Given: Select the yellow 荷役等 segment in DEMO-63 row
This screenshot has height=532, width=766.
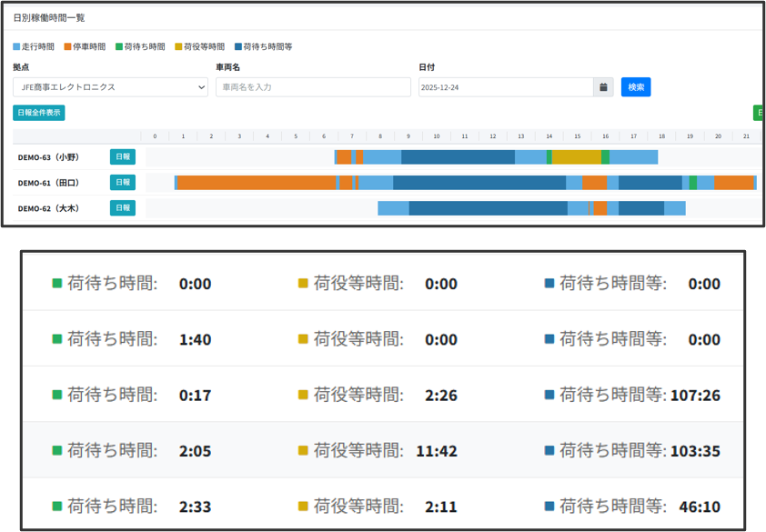Looking at the screenshot, I should pyautogui.click(x=577, y=157).
